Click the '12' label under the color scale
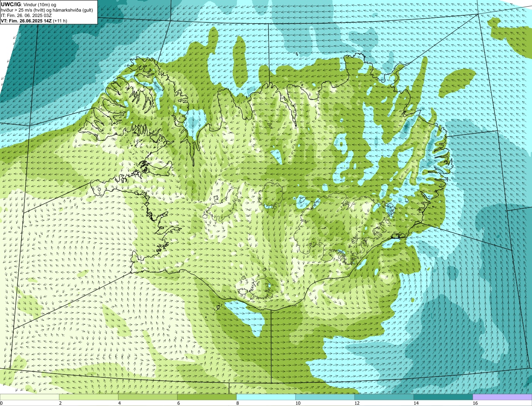 (x=357, y=403)
